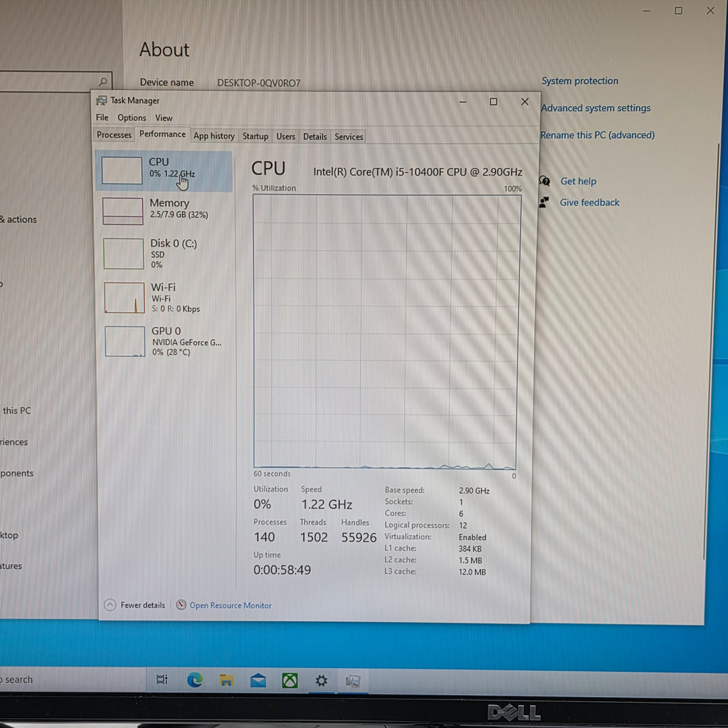
Task: Click Rename this PC (advanced) link
Action: (x=598, y=135)
